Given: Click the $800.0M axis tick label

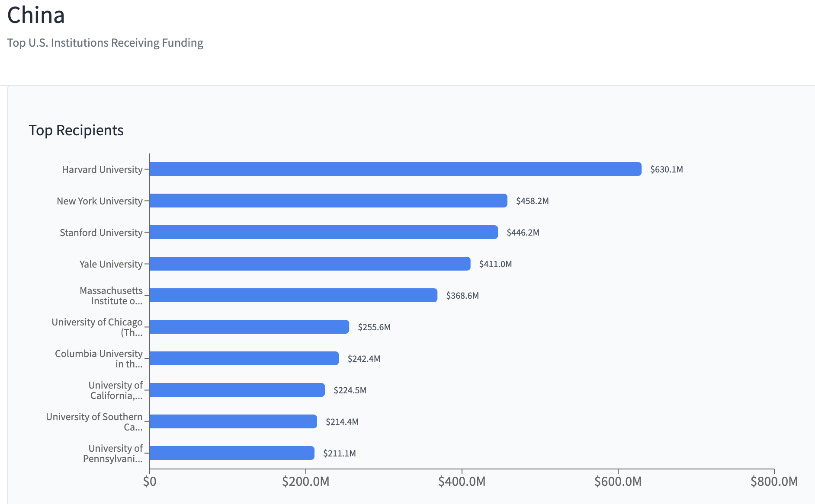Looking at the screenshot, I should (x=773, y=482).
